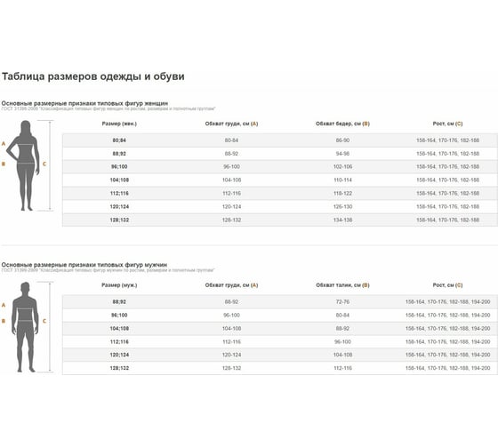Select men's size cell '88;92'
Image resolution: width=498 pixels, height=448 pixels.
(x=119, y=302)
